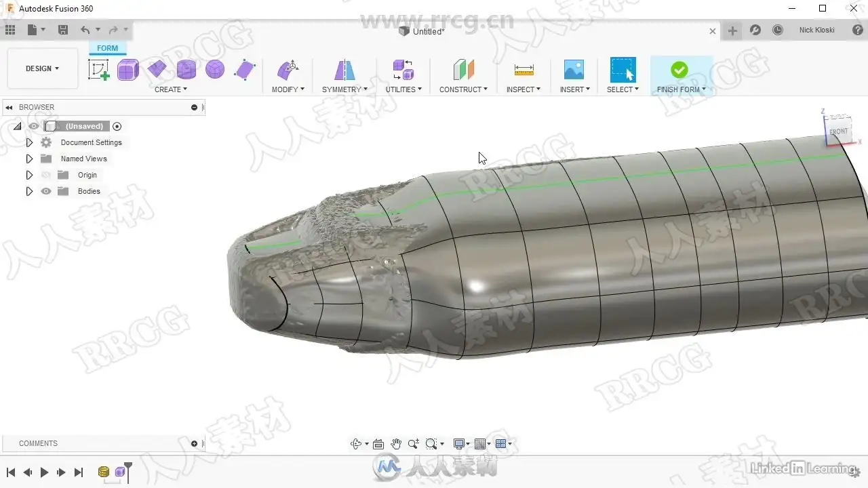Show the hidden Origin folder
Screen dimensions: 868x488
click(46, 175)
